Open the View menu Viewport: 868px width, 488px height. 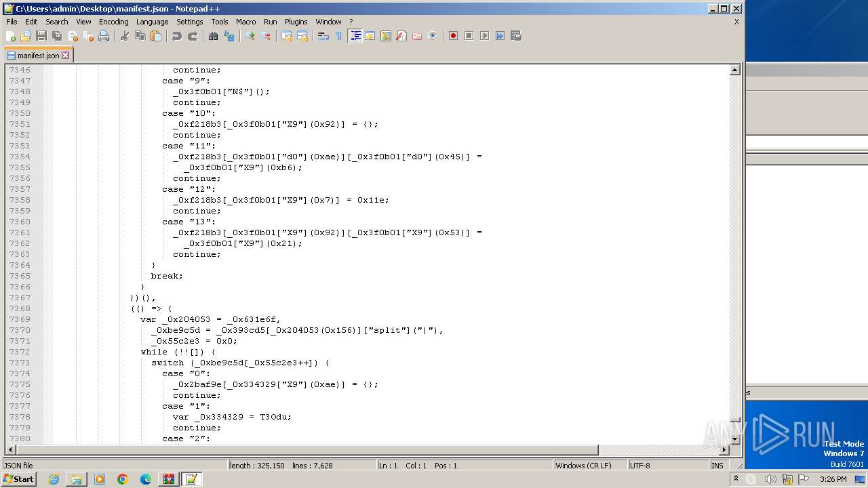point(83,22)
